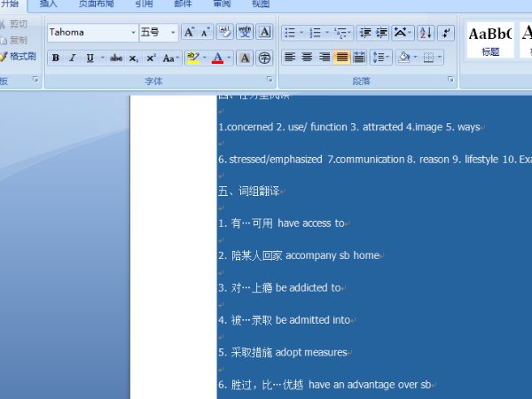The width and height of the screenshot is (532, 399).
Task: Open the Paragraph (段落) dialog launcher
Action: click(450, 80)
